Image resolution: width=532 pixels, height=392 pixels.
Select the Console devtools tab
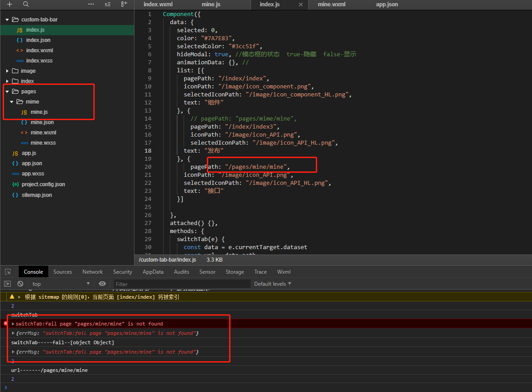point(33,272)
